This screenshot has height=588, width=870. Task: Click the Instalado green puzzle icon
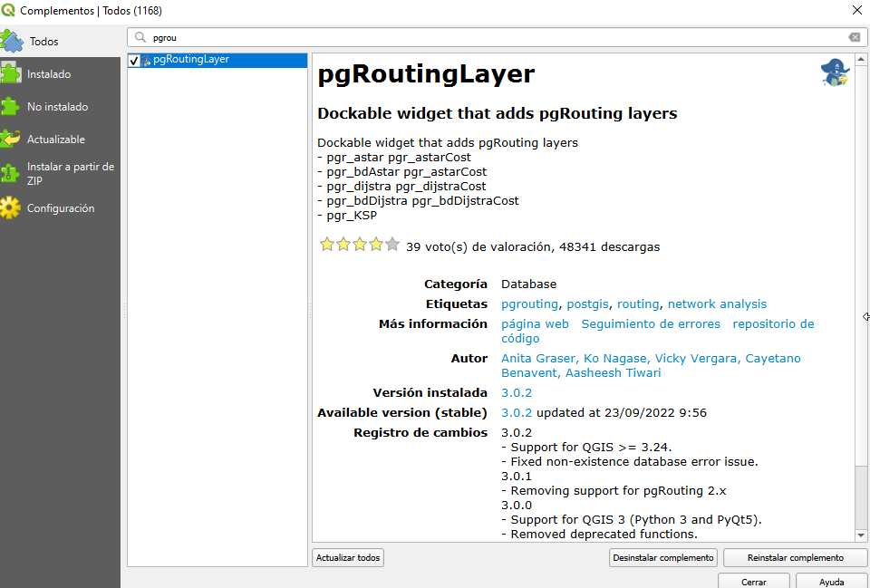(x=10, y=74)
